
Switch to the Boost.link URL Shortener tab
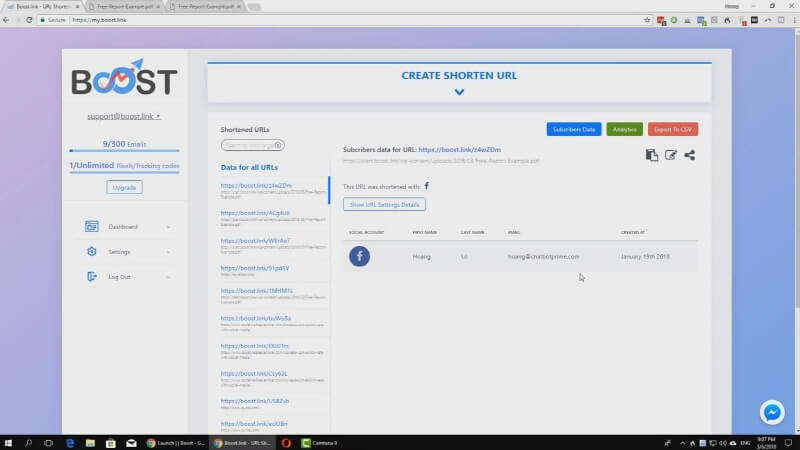coord(42,7)
